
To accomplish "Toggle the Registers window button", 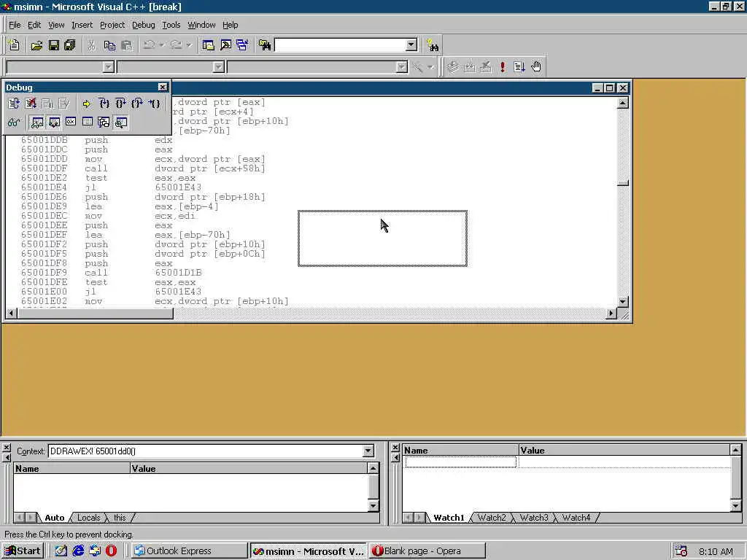I will [x=71, y=122].
